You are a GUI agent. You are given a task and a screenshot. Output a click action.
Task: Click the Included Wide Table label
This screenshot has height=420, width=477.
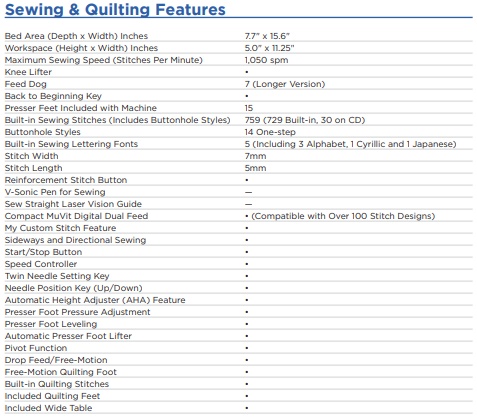(x=48, y=408)
